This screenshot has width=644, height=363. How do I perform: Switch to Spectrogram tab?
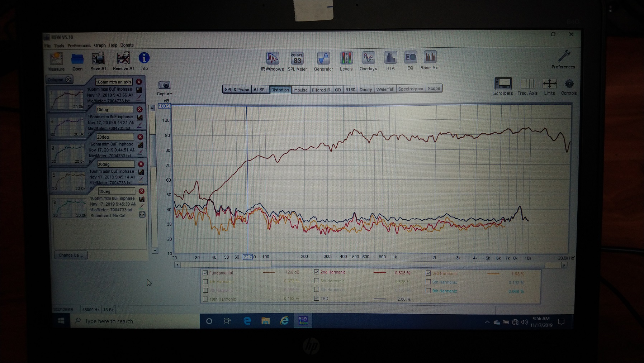point(411,89)
